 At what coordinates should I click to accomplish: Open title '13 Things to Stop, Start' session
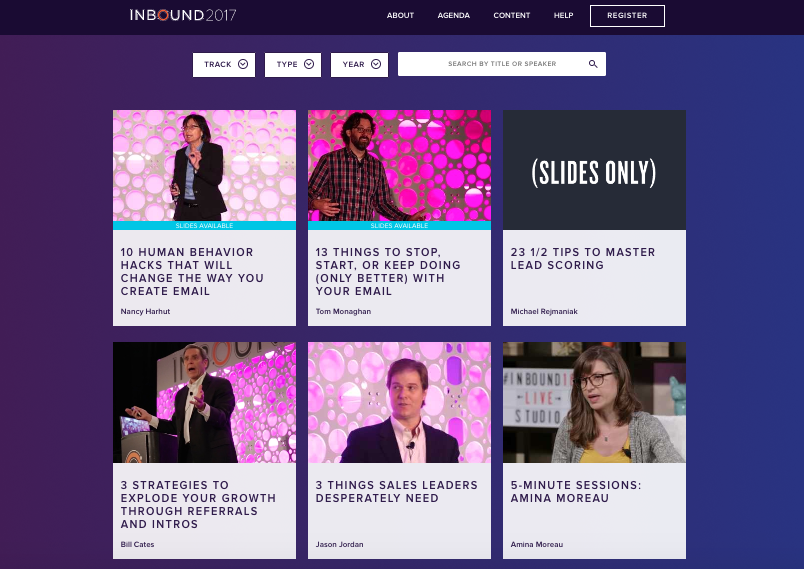tap(388, 272)
